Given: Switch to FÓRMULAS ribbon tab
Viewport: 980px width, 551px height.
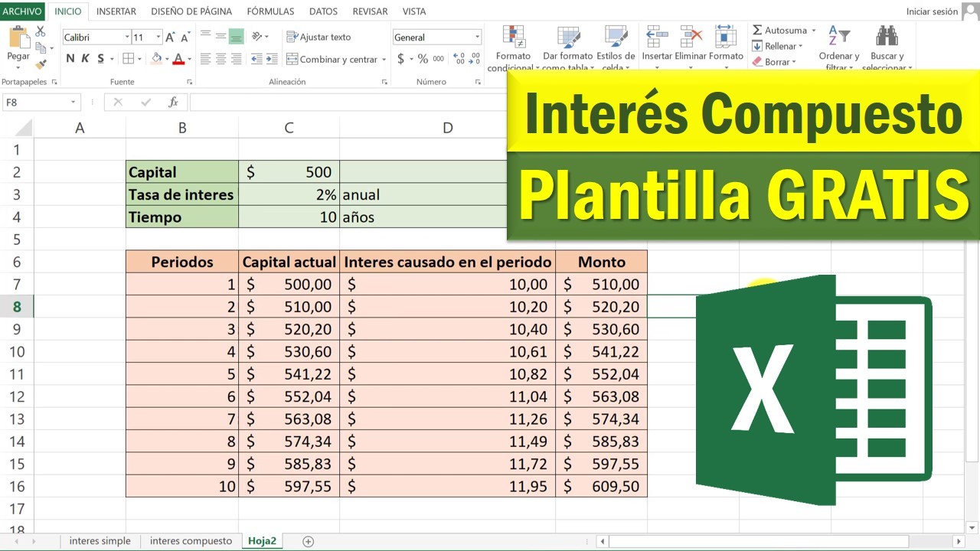Looking at the screenshot, I should point(270,11).
